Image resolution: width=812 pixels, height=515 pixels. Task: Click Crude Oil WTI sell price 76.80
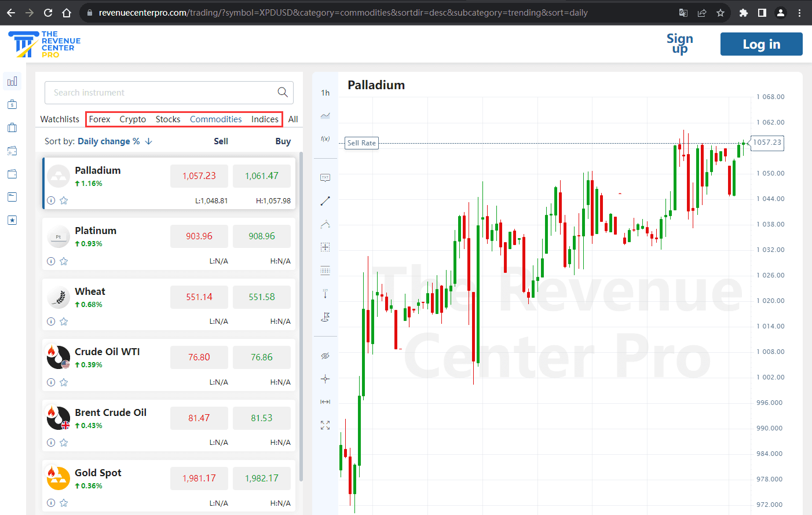[199, 357]
